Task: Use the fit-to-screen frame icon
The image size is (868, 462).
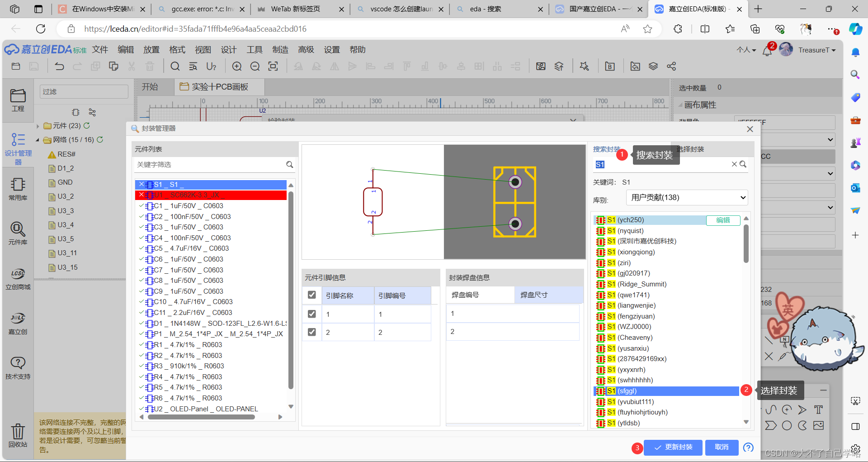Action: (273, 66)
